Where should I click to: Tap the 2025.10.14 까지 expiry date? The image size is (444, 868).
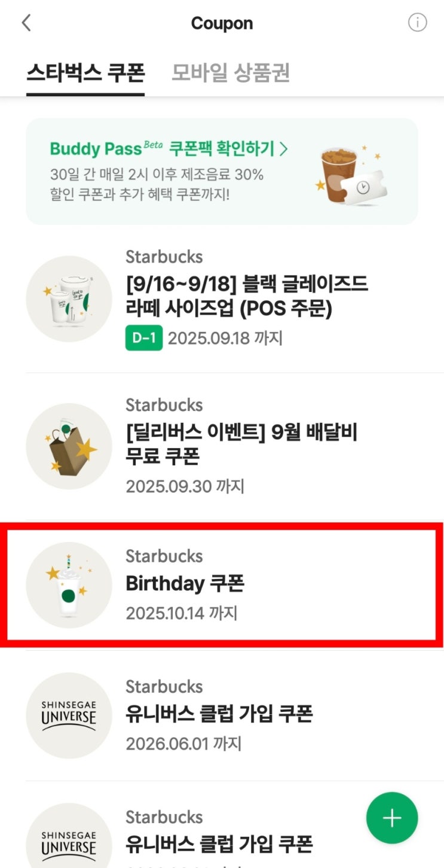(181, 613)
